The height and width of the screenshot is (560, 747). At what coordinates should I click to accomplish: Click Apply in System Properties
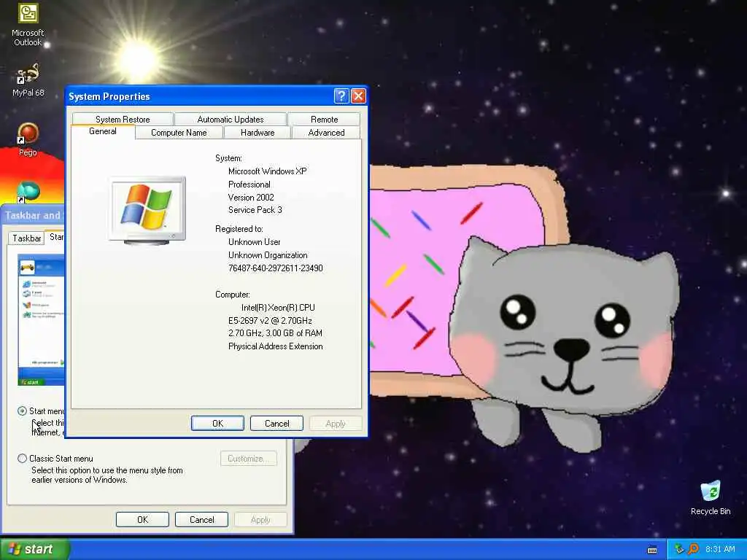pyautogui.click(x=336, y=424)
